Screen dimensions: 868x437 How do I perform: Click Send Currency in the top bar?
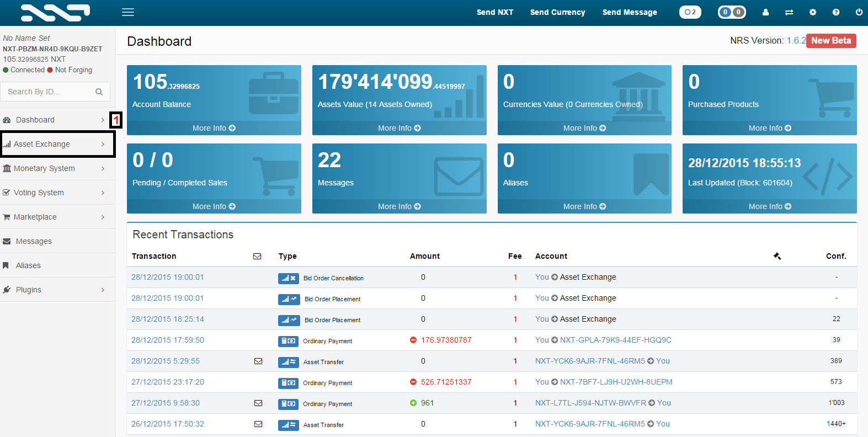coord(557,12)
